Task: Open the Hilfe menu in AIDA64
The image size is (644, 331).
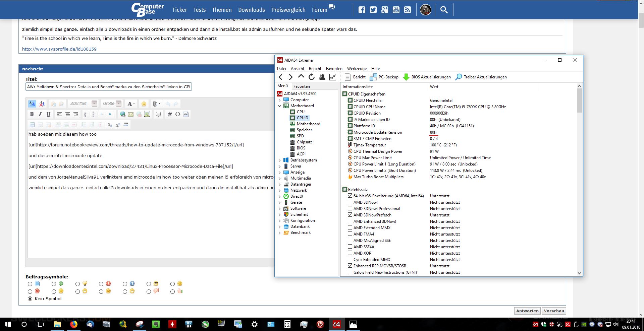Action: pyautogui.click(x=376, y=69)
